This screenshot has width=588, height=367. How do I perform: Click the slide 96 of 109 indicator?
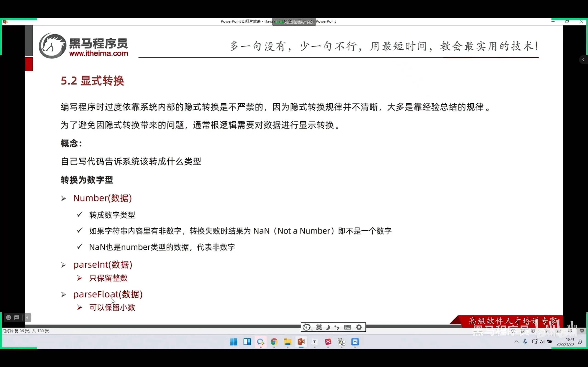[25, 331]
